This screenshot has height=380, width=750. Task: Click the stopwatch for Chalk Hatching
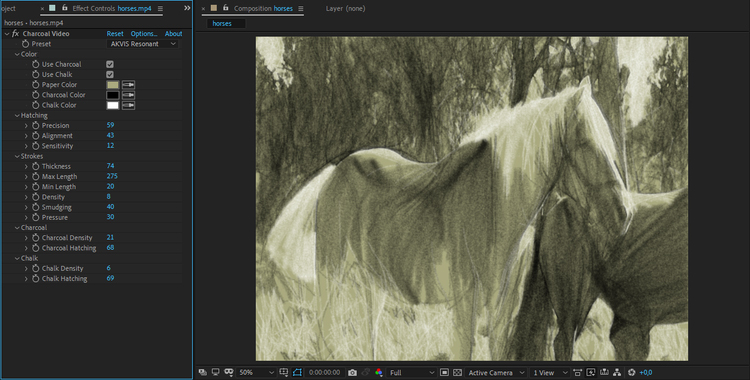click(x=35, y=279)
